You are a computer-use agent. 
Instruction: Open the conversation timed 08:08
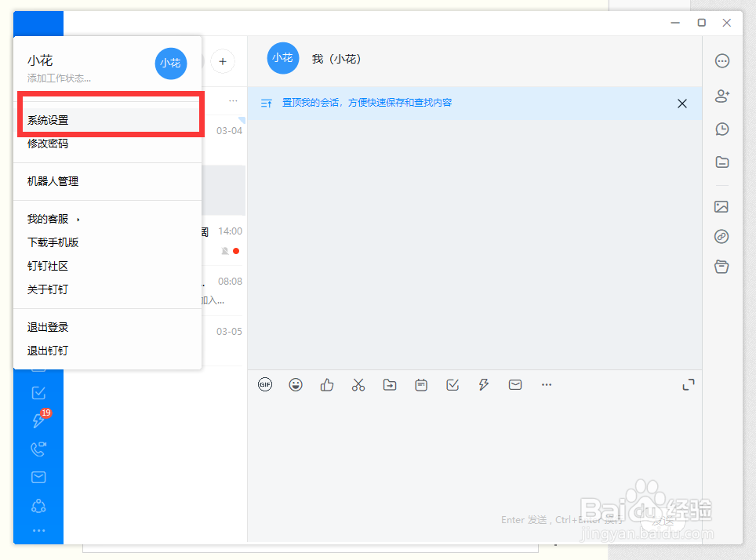pyautogui.click(x=224, y=291)
